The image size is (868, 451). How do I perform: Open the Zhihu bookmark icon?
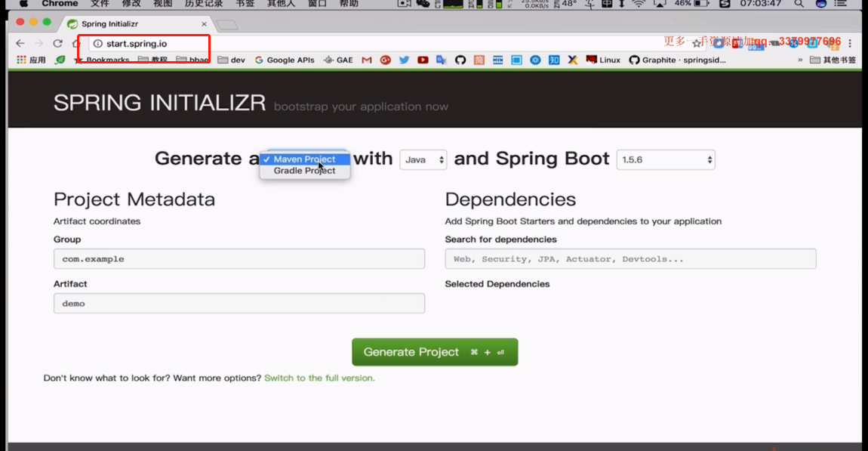coord(554,60)
